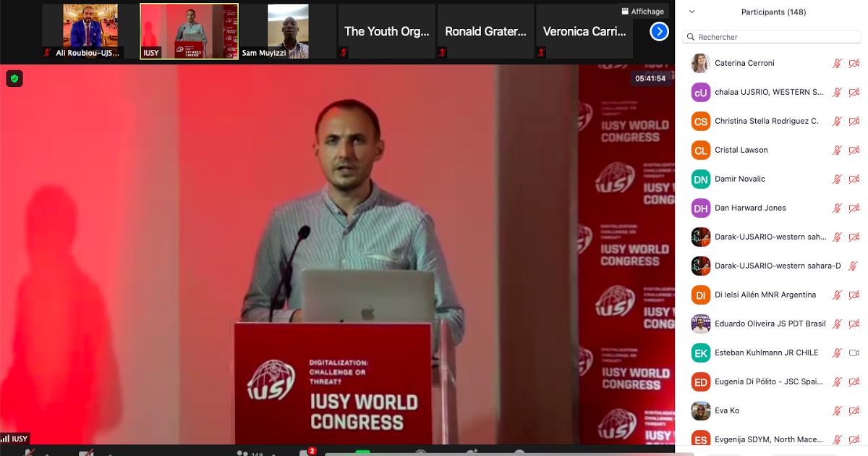
Task: Open the green encryption shield icon
Action: [14, 78]
